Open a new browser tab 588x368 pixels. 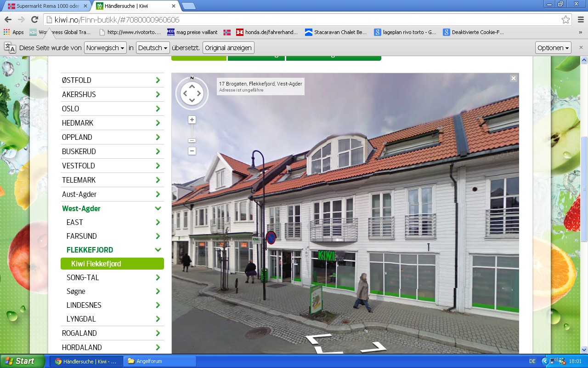[x=188, y=6]
